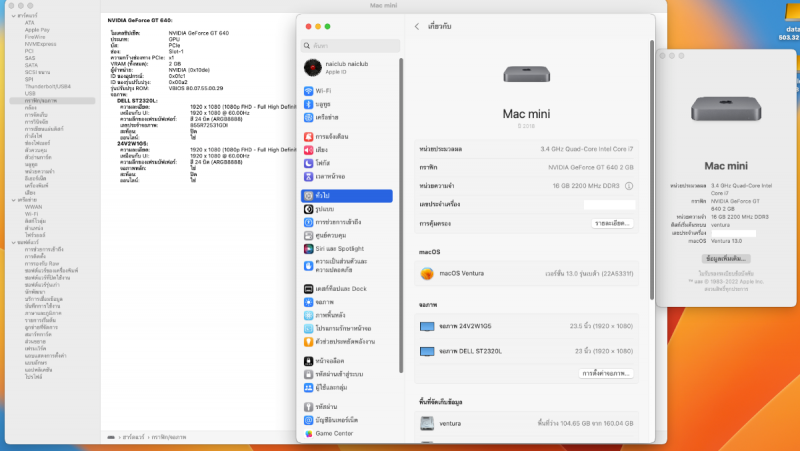Collapse the Network section in System Information
The height and width of the screenshot is (451, 800).
(13, 200)
